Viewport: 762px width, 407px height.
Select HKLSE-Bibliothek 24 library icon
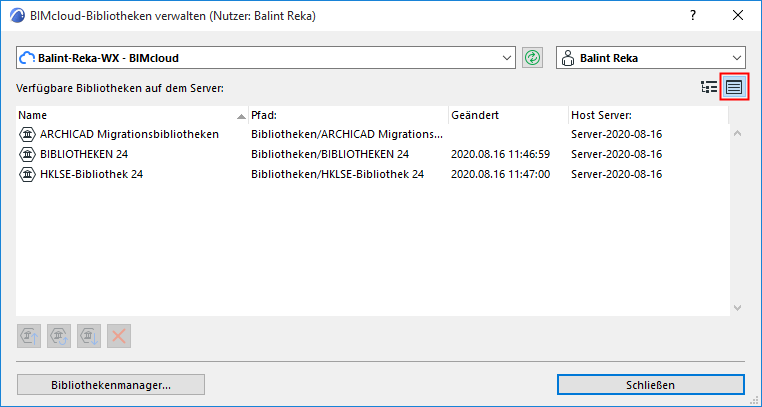point(27,174)
